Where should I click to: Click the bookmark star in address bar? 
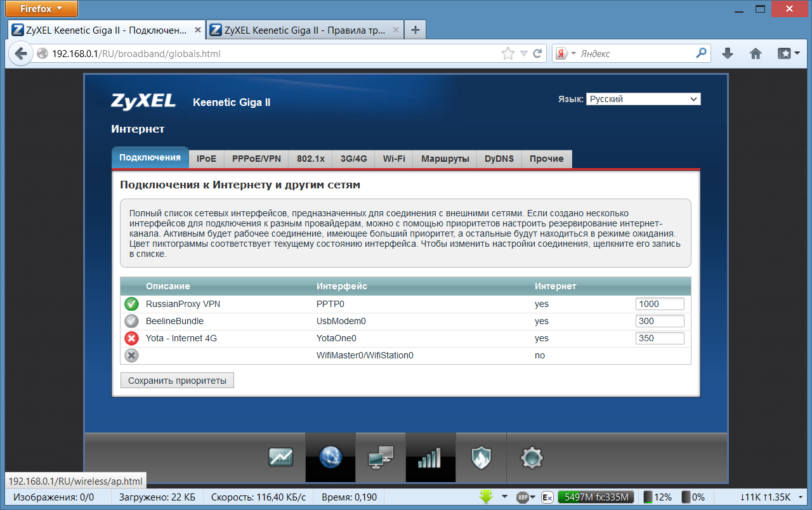[508, 54]
